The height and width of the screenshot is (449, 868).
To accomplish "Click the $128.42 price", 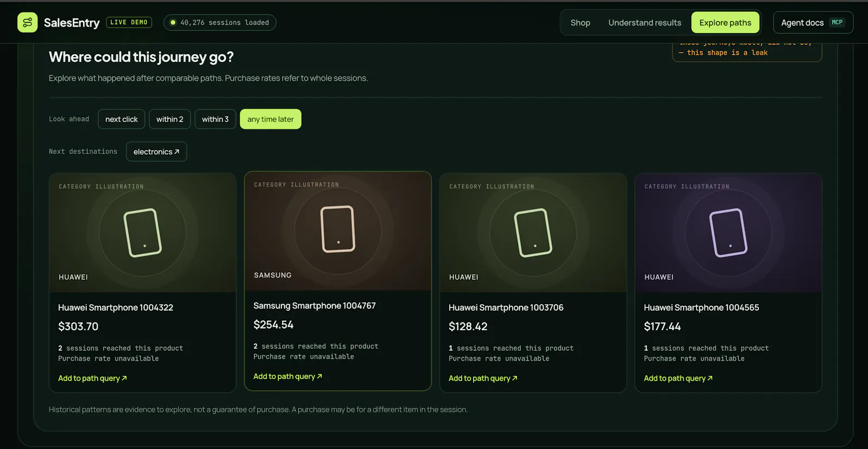I will (468, 326).
